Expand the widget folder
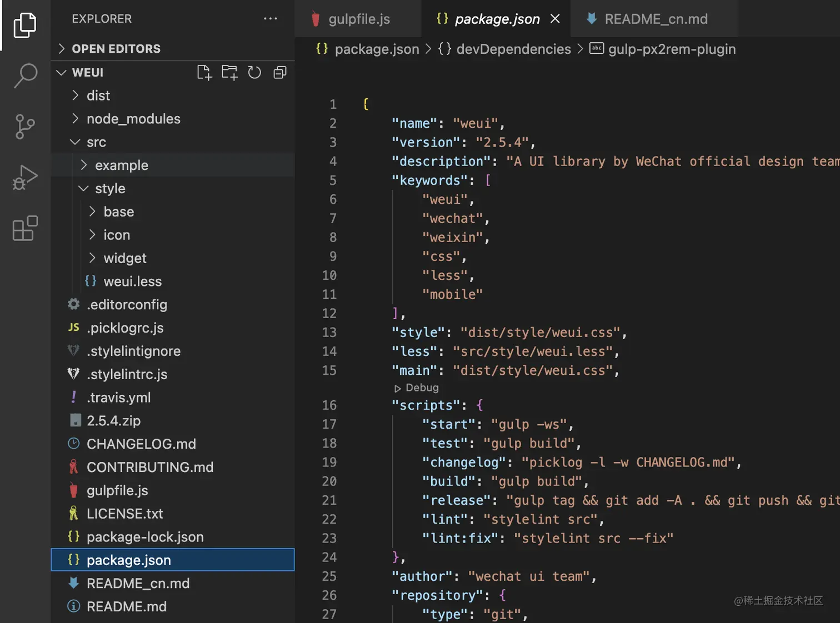The image size is (840, 623). [125, 258]
